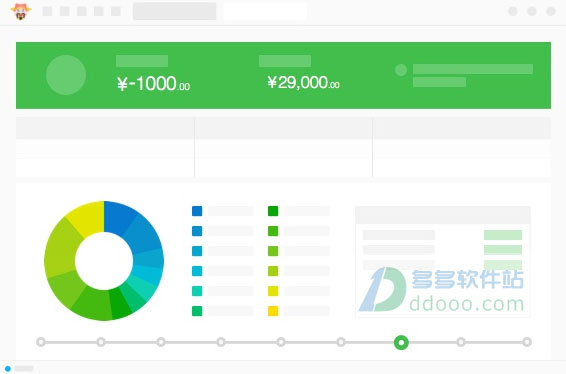The width and height of the screenshot is (566, 374).
Task: Click the blue status dot in footer
Action: [8, 369]
